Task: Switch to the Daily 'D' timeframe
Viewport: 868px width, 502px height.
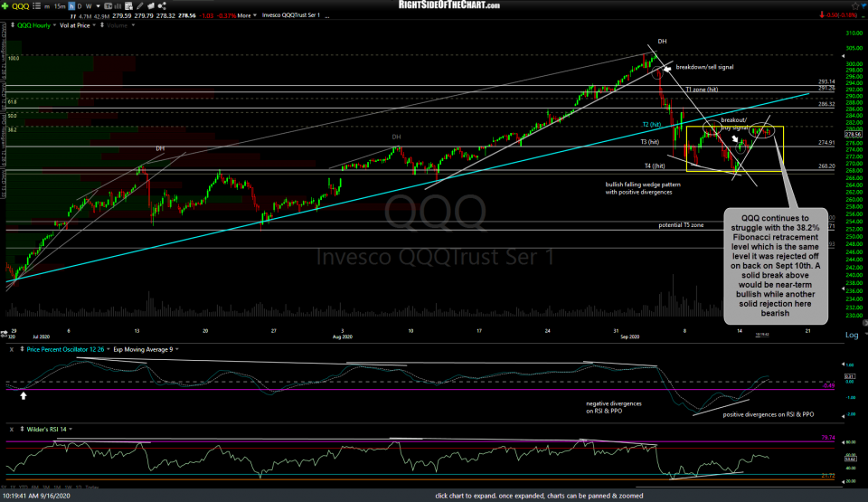Action: pos(80,6)
